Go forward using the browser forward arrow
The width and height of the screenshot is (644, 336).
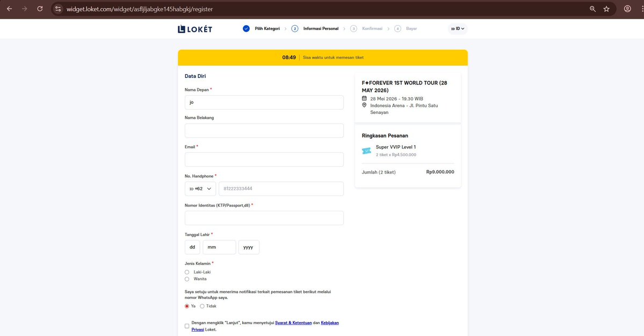click(25, 9)
